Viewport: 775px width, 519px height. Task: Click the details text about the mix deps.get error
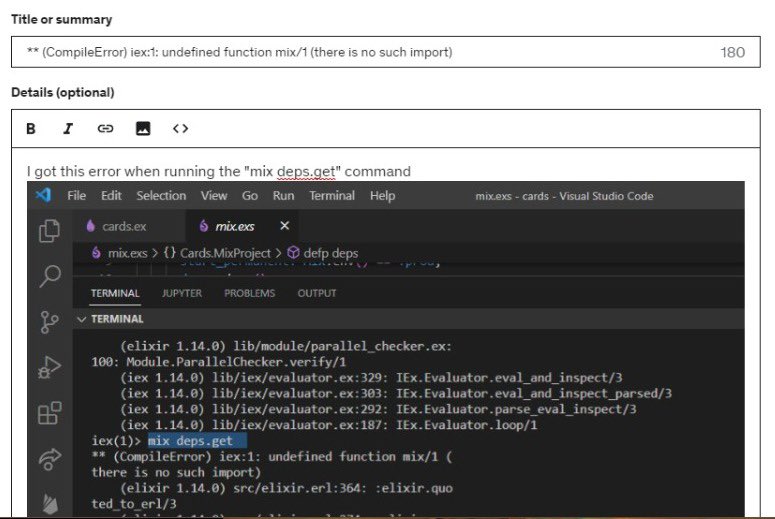point(218,172)
